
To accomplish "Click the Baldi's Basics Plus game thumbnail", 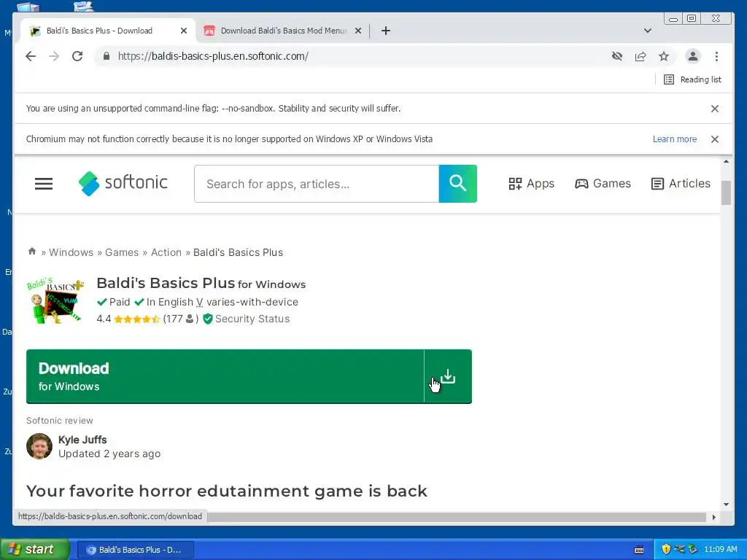I will pyautogui.click(x=55, y=301).
